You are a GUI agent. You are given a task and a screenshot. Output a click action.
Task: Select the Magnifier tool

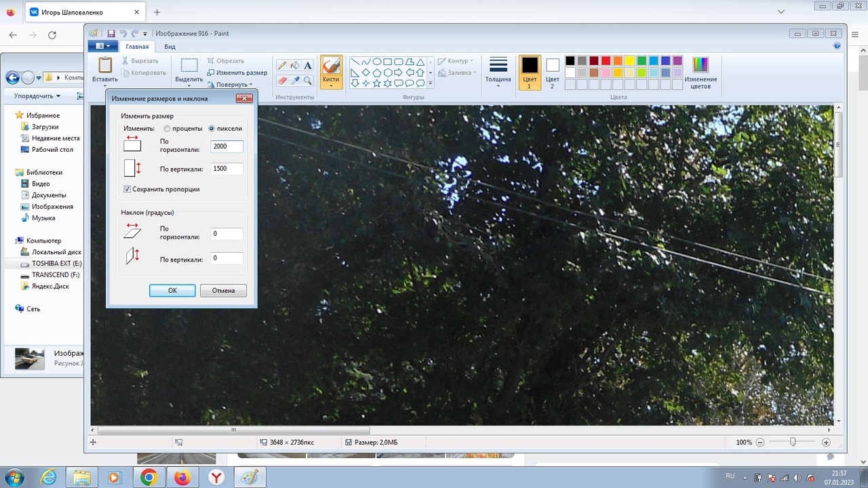pos(308,81)
